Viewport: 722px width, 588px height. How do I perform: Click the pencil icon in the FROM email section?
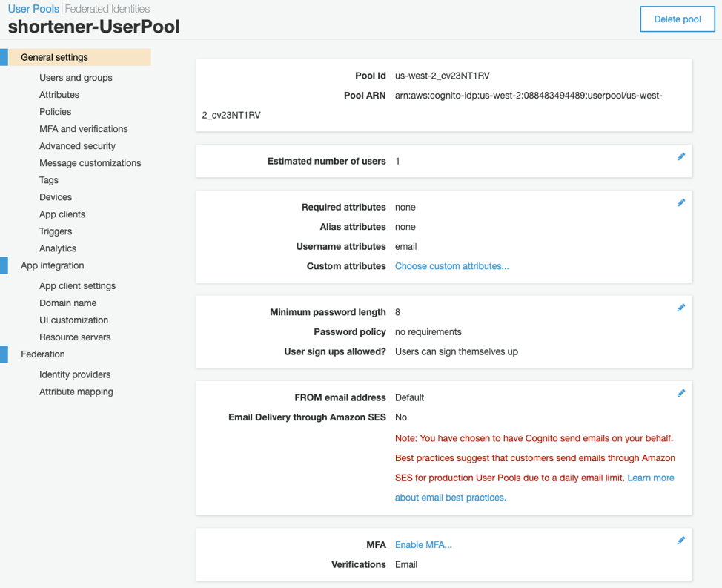pos(681,393)
